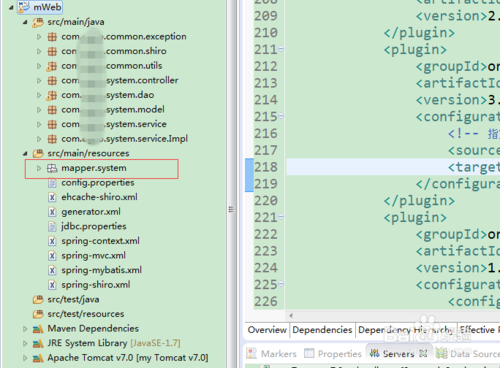The width and height of the screenshot is (500, 368).
Task: Click the sash handle between explorer and editor
Action: [x=231, y=209]
